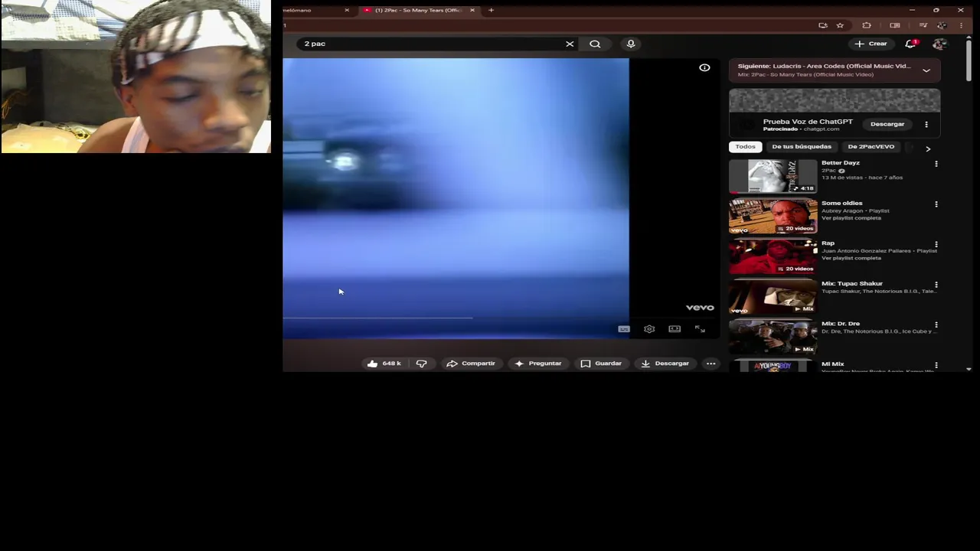Click the 'Compartir' share button
Image resolution: width=980 pixels, height=551 pixels.
point(471,364)
